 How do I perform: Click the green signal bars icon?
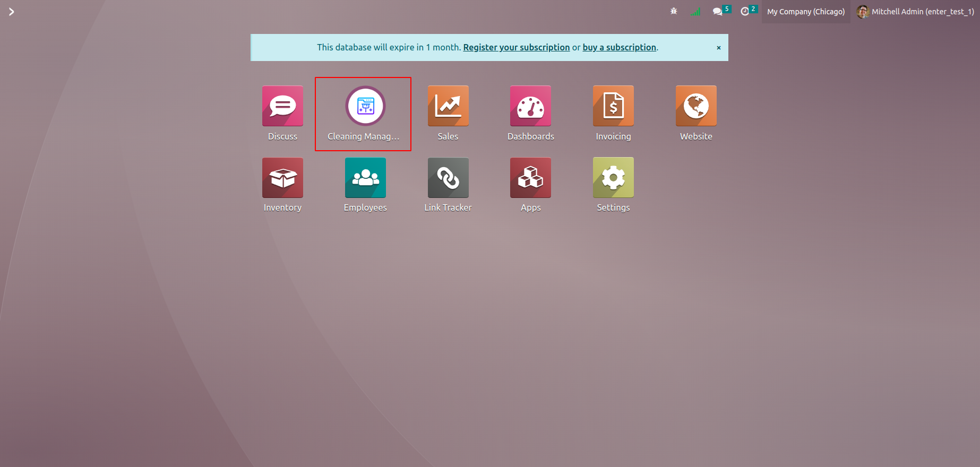click(x=695, y=11)
